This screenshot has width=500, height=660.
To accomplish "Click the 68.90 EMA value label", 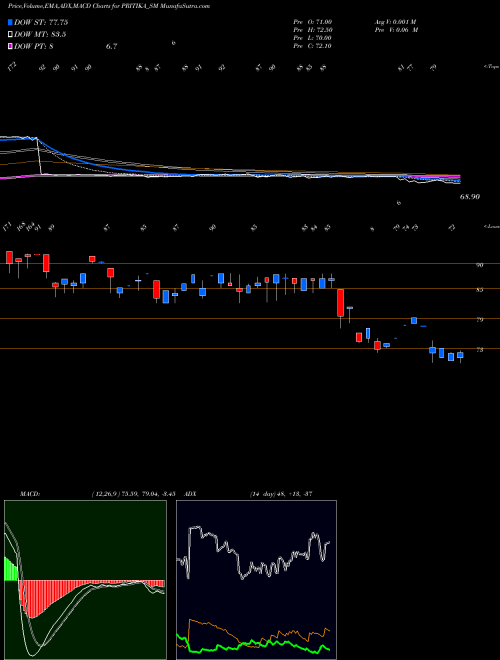I will [470, 197].
